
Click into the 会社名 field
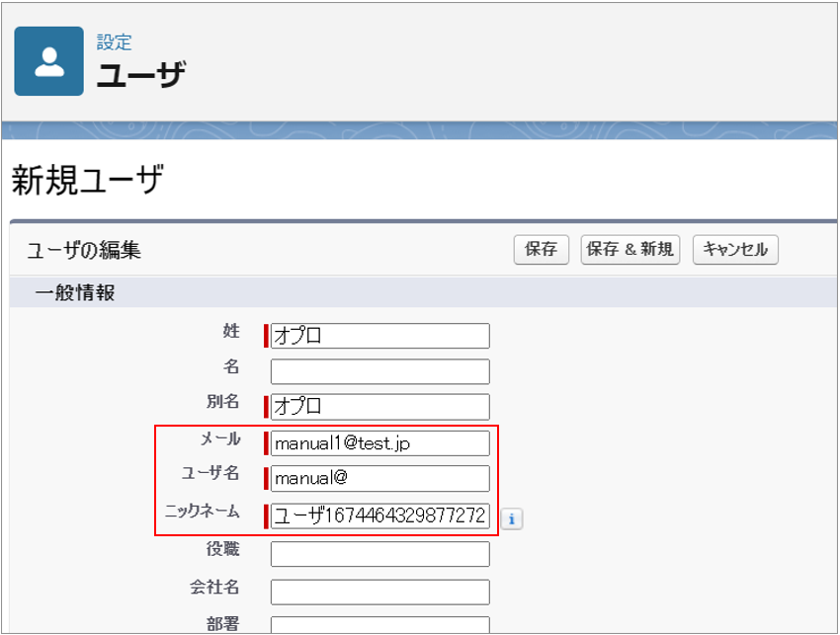pos(379,592)
